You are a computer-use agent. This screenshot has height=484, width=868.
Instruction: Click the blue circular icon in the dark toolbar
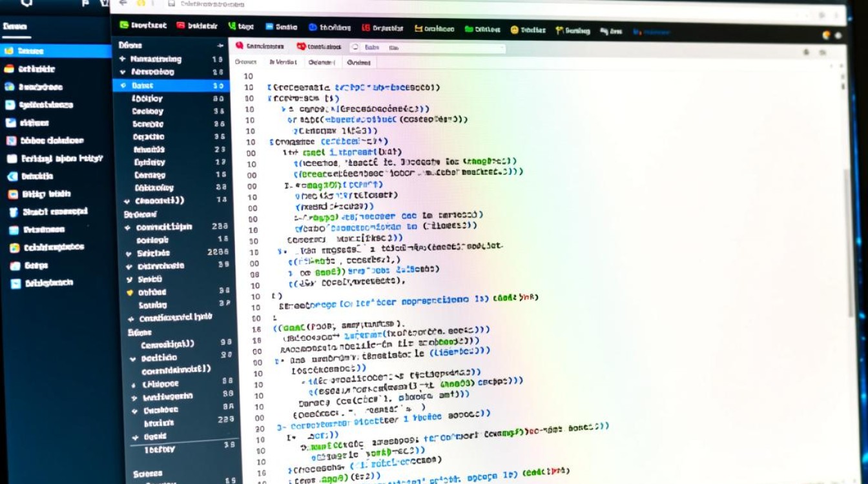coord(313,27)
